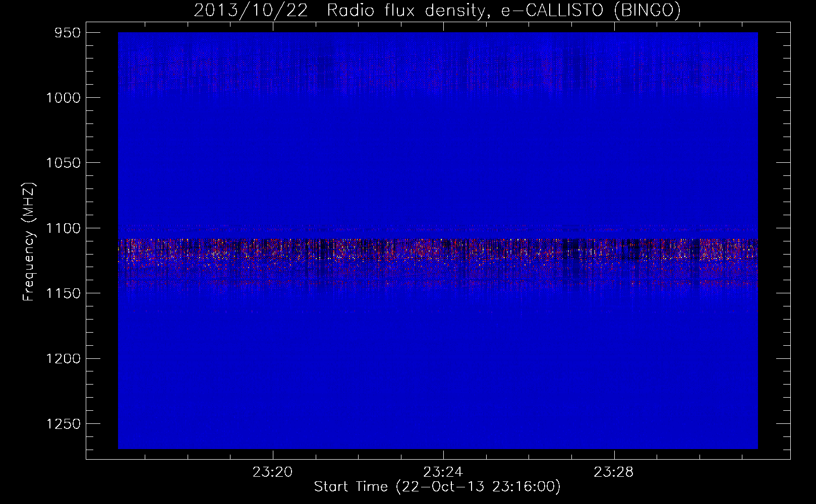Viewport: 816px width, 504px height.
Task: Select the 1100 frequency axis label
Action: point(63,228)
